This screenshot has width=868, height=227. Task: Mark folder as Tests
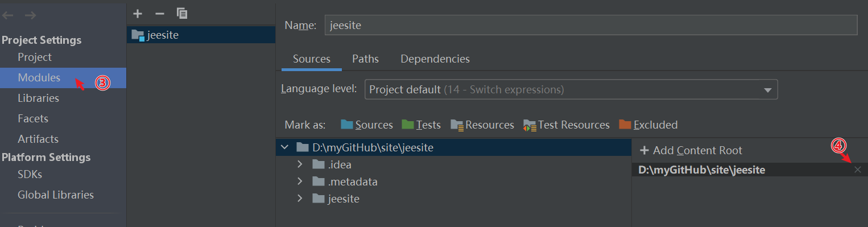pos(421,125)
